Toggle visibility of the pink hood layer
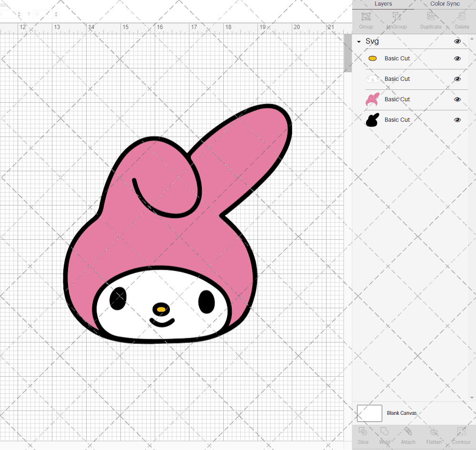Image resolution: width=476 pixels, height=450 pixels. coord(457,99)
